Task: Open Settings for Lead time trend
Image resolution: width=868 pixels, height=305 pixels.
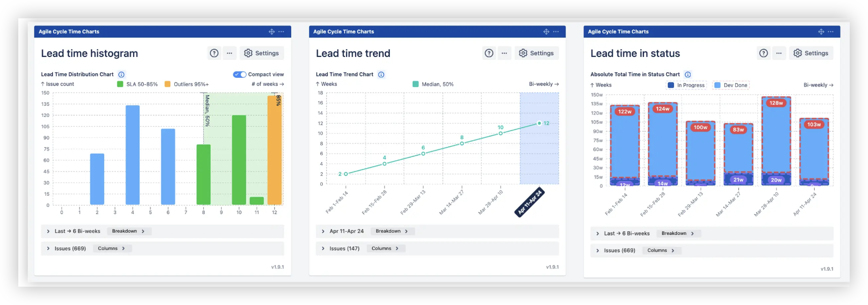Action: pos(537,53)
